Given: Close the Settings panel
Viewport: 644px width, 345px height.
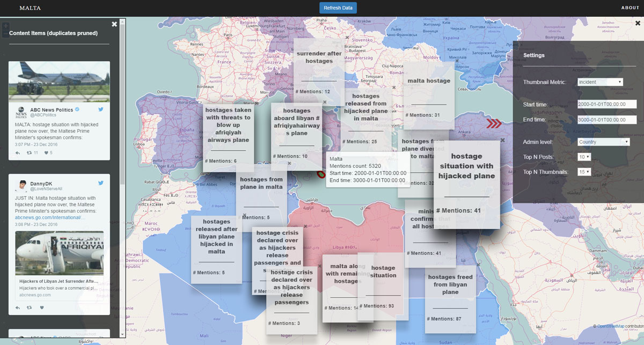Looking at the screenshot, I should click(x=638, y=23).
